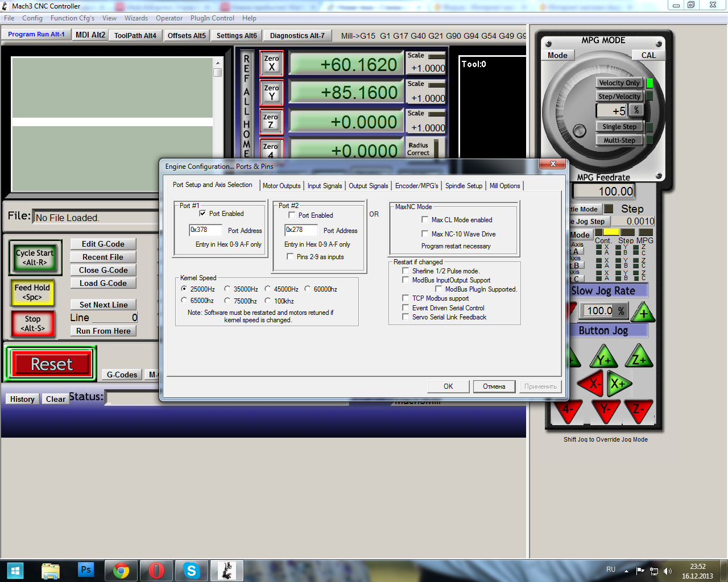The height and width of the screenshot is (582, 728).
Task: Click Run From Here button
Action: point(103,331)
